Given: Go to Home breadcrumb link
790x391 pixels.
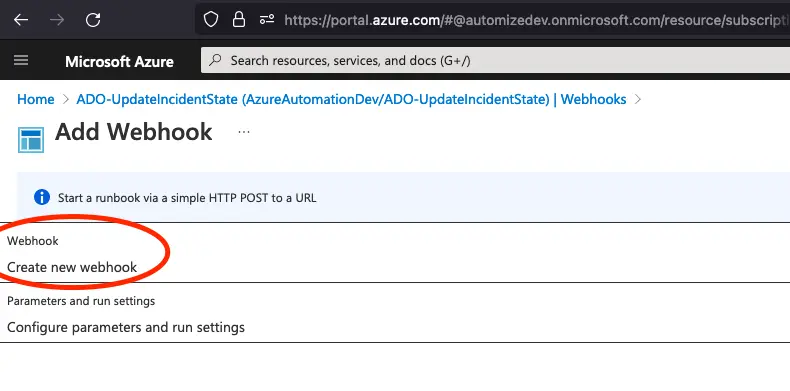Looking at the screenshot, I should tap(36, 99).
